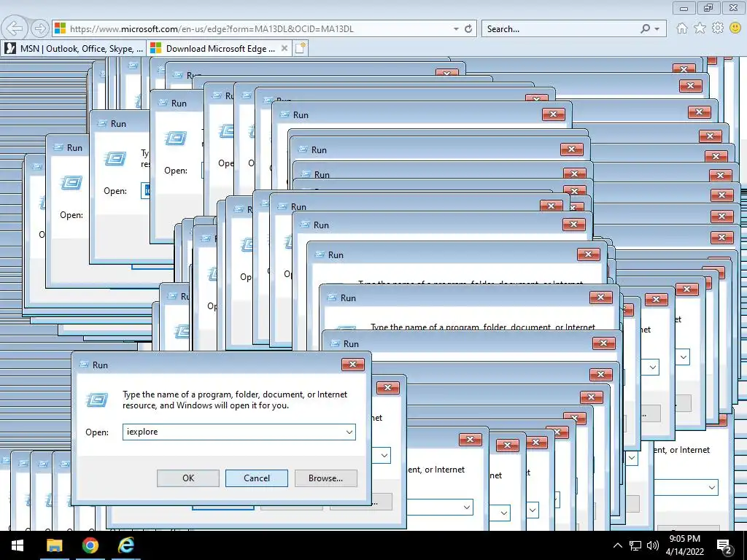The width and height of the screenshot is (747, 560).
Task: Close the Run dialog containing iexplore
Action: [353, 365]
